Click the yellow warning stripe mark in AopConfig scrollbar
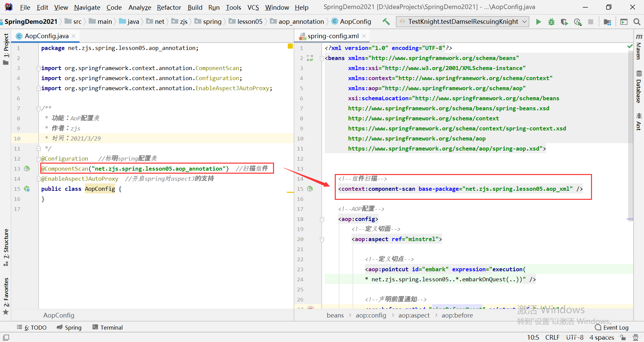The width and height of the screenshot is (644, 342). click(x=290, y=192)
